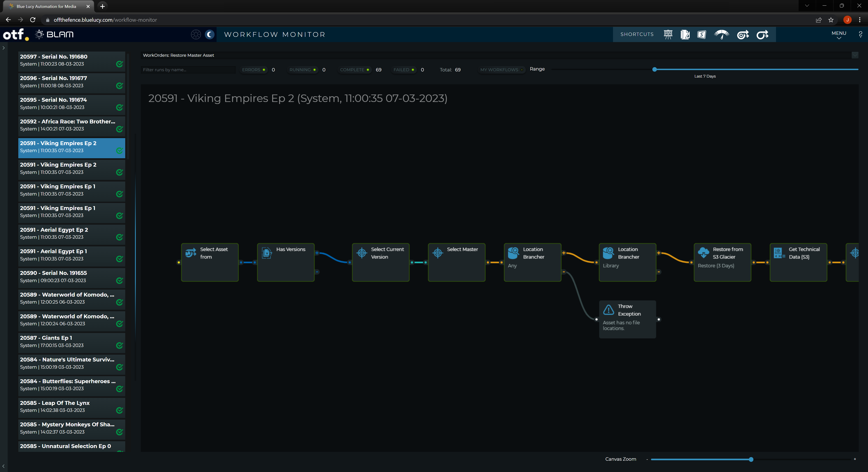Click the looping arrow shortcut icon

762,34
